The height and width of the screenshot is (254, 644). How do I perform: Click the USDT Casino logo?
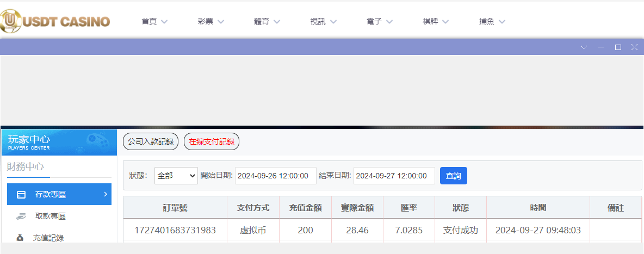point(55,21)
